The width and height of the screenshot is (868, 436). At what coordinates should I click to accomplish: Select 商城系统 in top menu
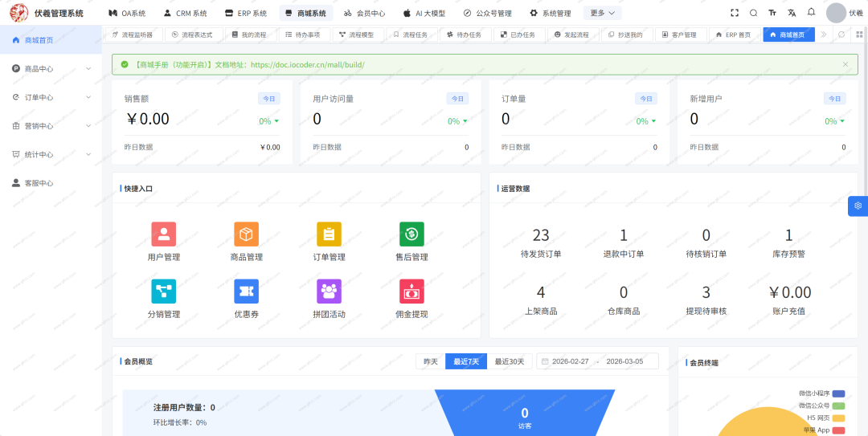coord(306,13)
